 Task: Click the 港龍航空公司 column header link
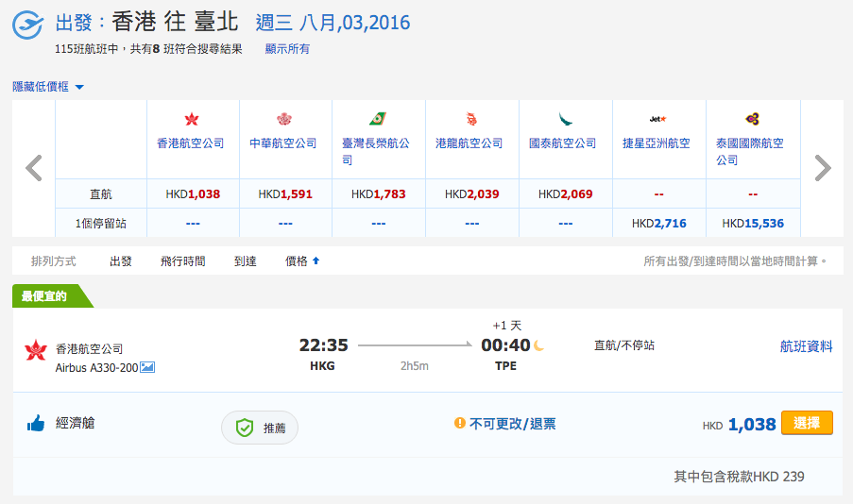(x=469, y=143)
